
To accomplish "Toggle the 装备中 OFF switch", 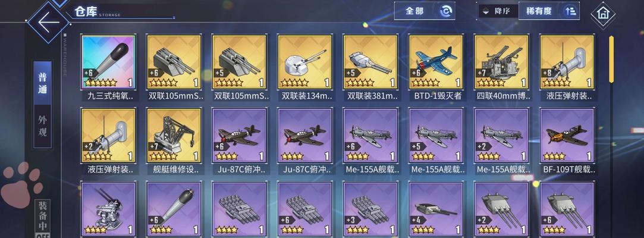I will pos(42,218).
